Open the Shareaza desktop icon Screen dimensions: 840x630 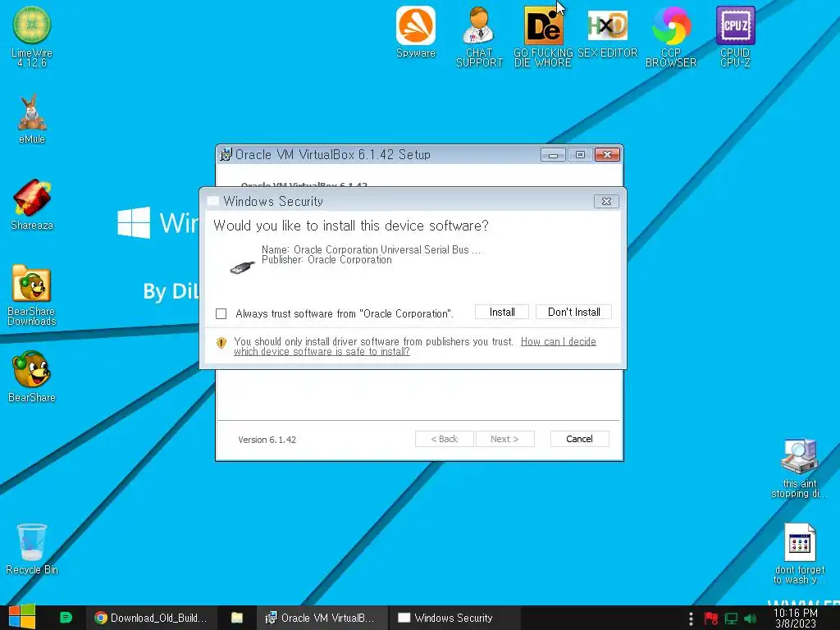click(x=32, y=204)
